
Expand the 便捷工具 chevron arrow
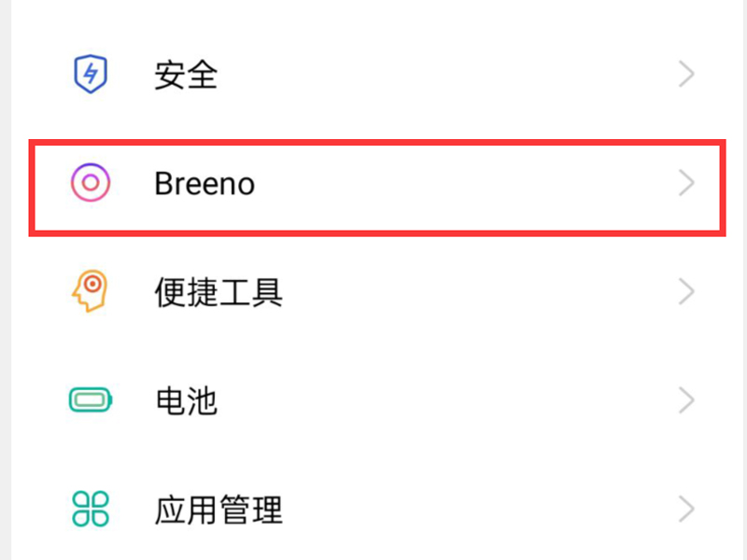tap(687, 292)
